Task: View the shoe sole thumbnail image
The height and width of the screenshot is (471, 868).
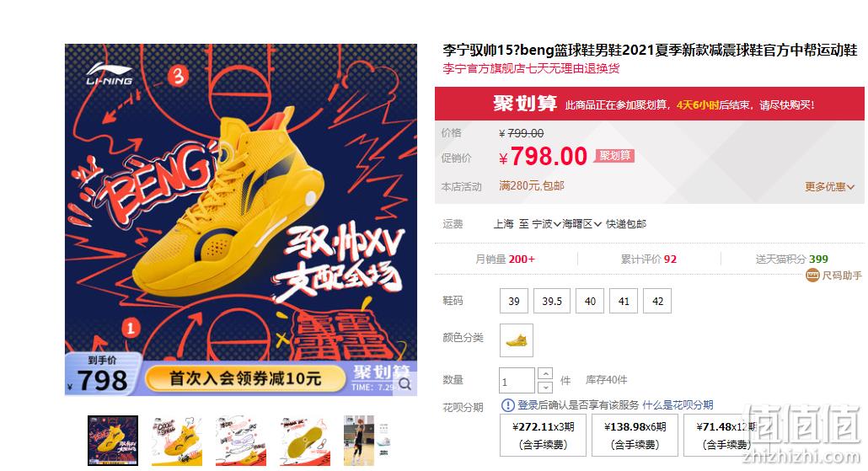Action: [305, 441]
